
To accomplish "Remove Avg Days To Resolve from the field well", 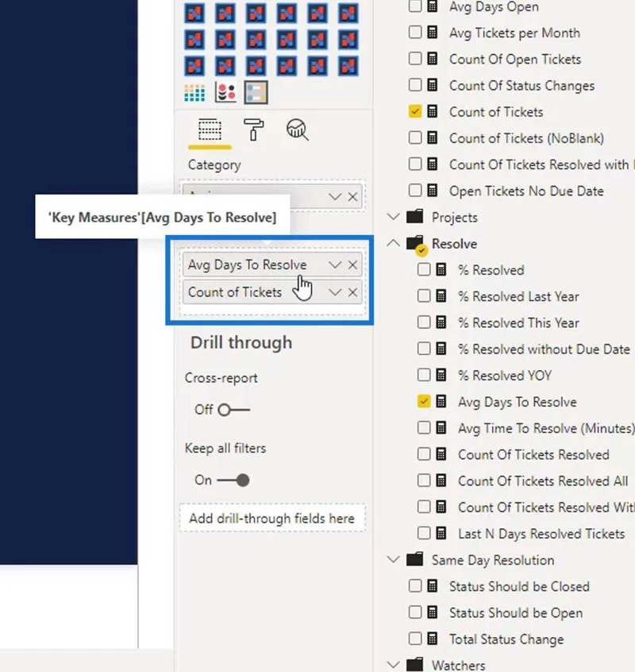I will 353,265.
